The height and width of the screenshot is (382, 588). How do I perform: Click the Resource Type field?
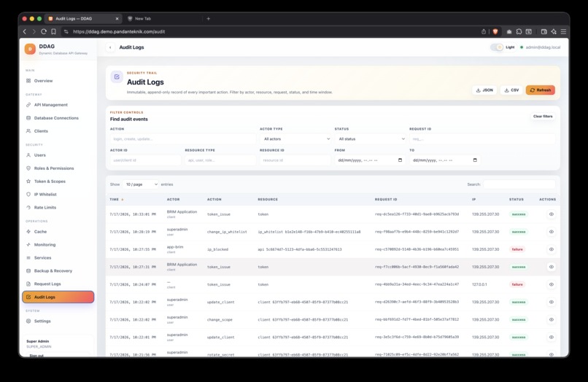(x=220, y=160)
